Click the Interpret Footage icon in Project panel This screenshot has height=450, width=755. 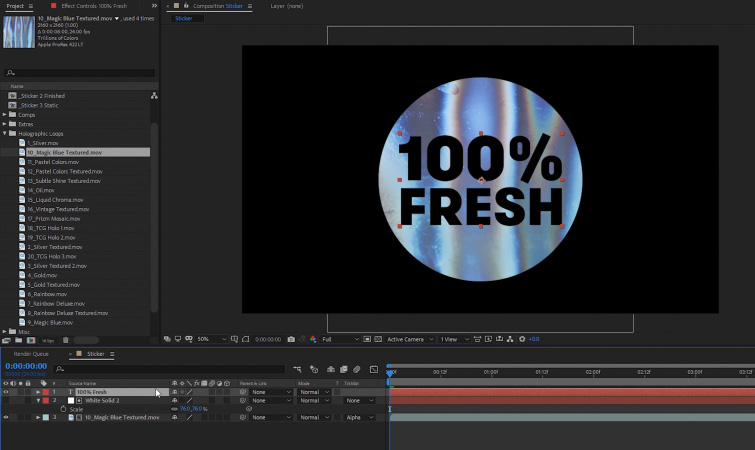point(7,340)
